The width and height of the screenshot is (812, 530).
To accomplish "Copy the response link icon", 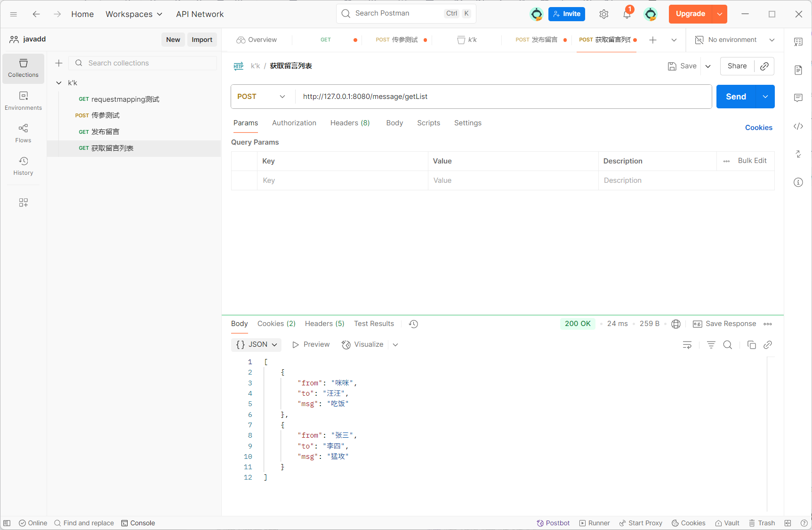I will pos(768,345).
